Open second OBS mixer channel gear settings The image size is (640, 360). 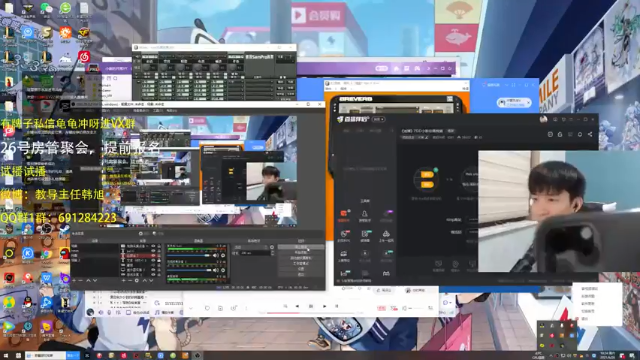point(223,270)
